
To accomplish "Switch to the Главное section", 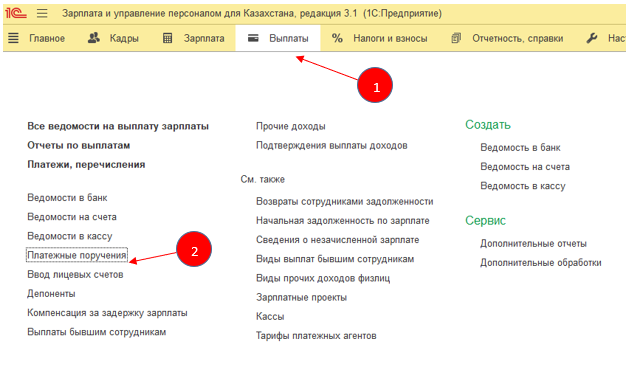I will (47, 38).
